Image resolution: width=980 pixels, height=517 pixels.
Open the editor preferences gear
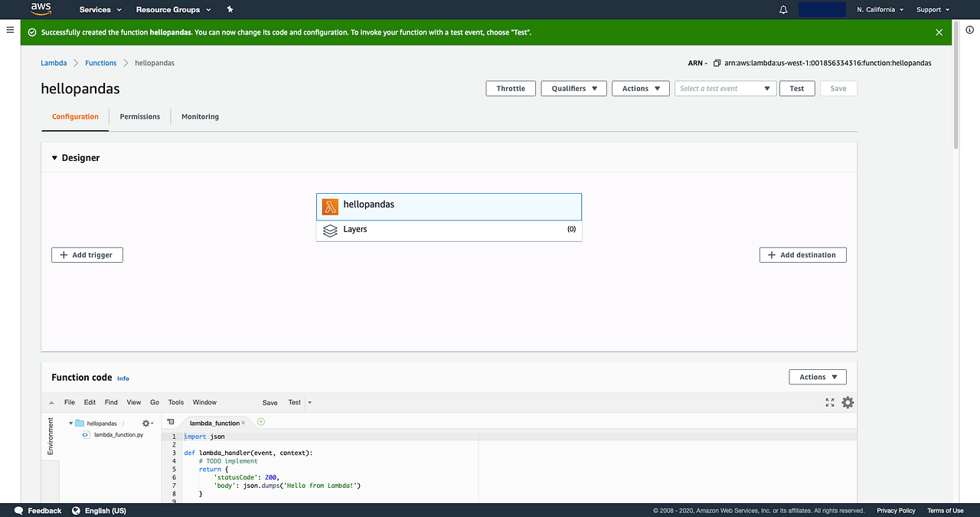848,402
